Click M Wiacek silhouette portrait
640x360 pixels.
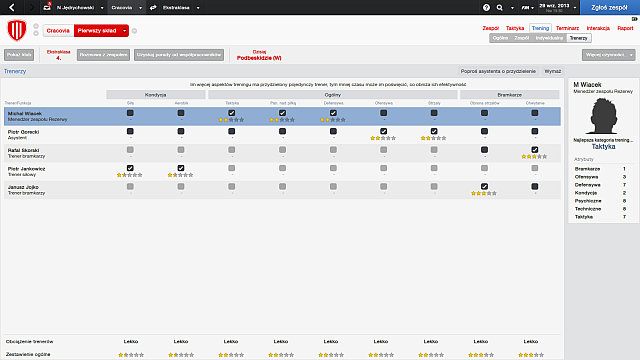pos(603,116)
